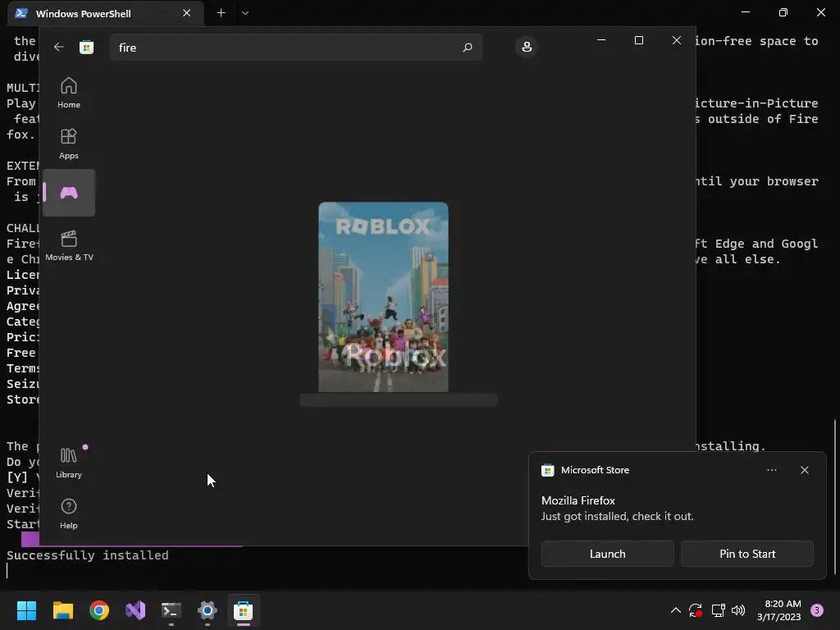Switch to Microsoft Store taskbar icon

tap(243, 610)
